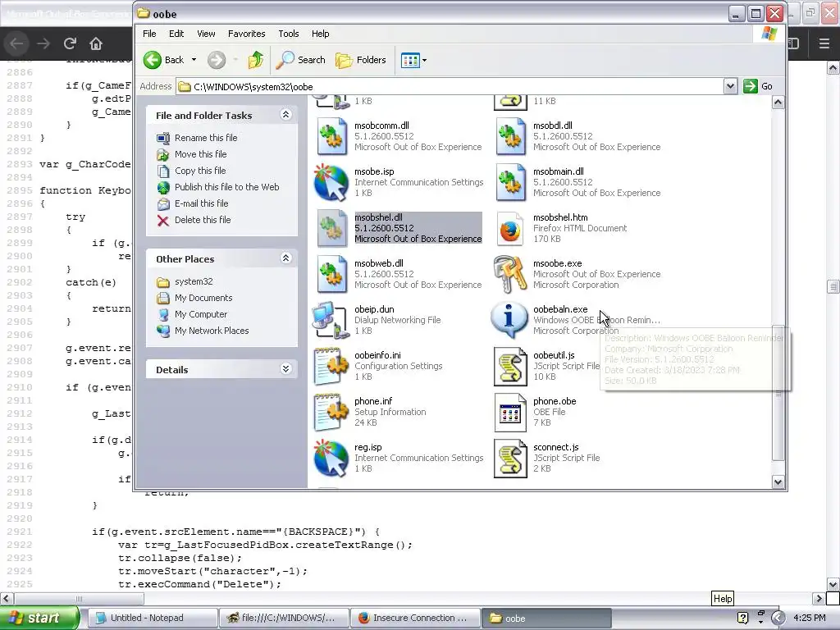Go to My Network Places
Image resolution: width=840 pixels, height=630 pixels.
coord(212,331)
